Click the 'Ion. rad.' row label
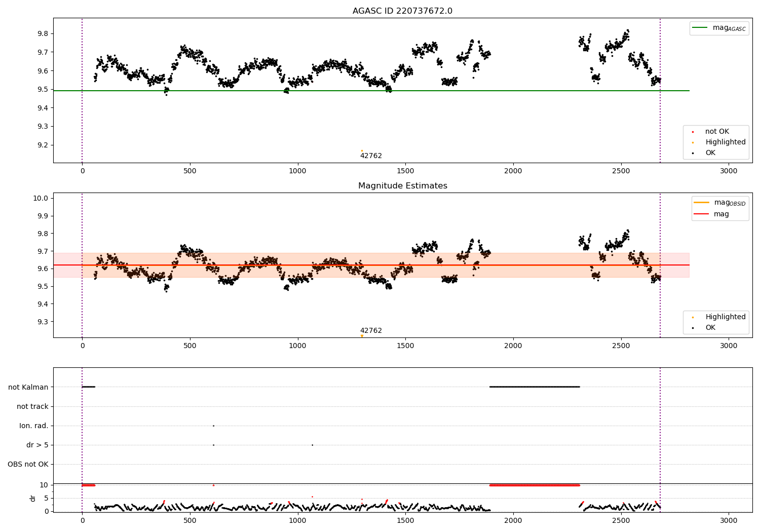This screenshot has height=532, width=760. point(34,426)
